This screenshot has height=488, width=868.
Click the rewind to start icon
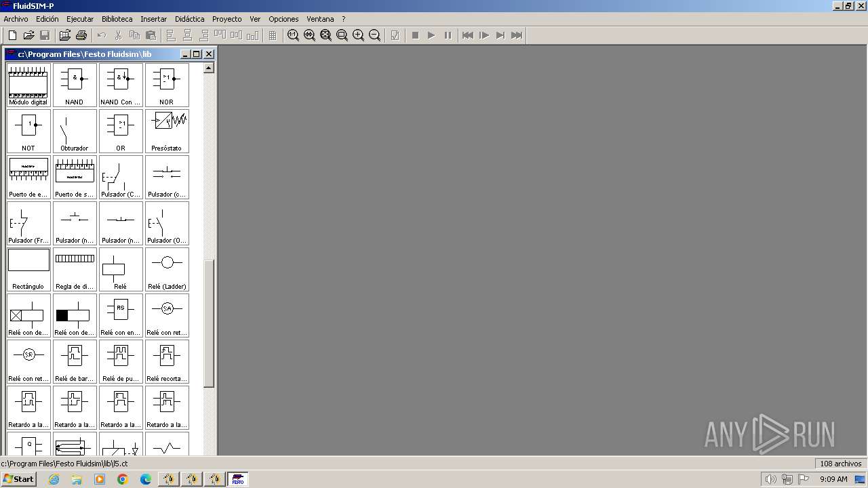point(468,35)
